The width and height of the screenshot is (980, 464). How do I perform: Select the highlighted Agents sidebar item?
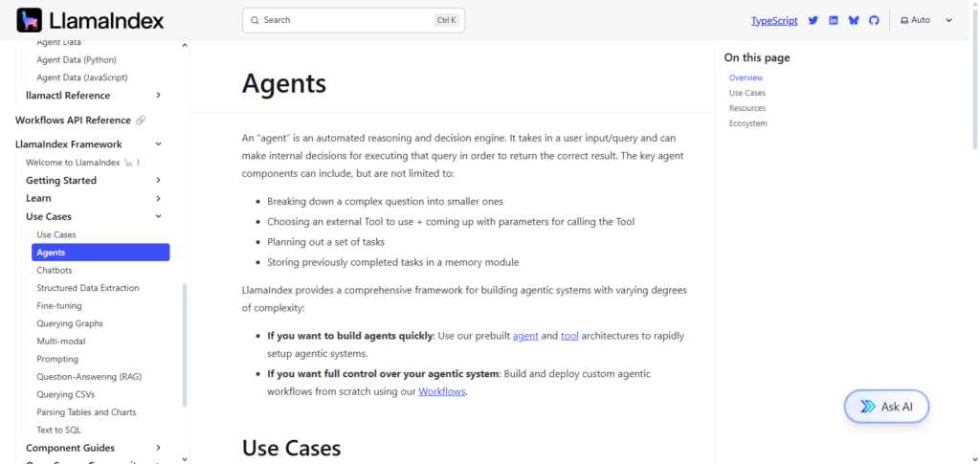(100, 253)
